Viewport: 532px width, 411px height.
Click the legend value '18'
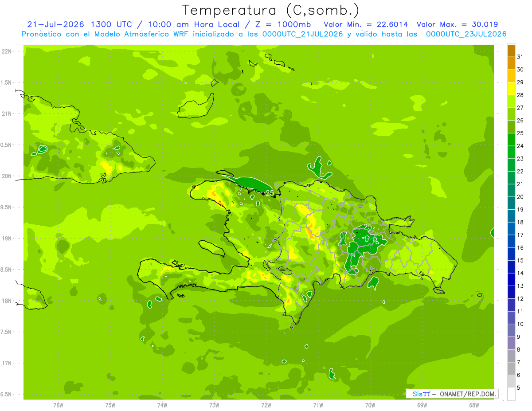pos(520,223)
